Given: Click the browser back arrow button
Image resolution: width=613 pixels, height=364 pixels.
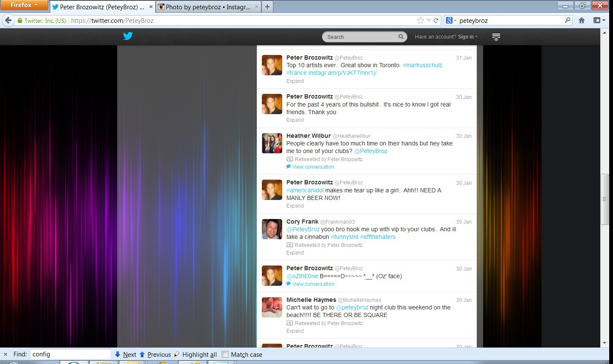Looking at the screenshot, I should pyautogui.click(x=8, y=20).
